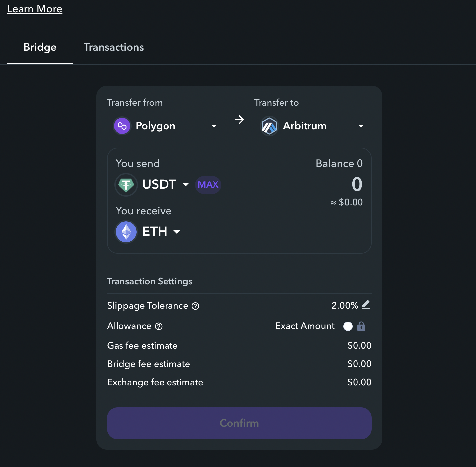
Task: Open the Transfer from Polygon dropdown
Action: click(x=214, y=126)
